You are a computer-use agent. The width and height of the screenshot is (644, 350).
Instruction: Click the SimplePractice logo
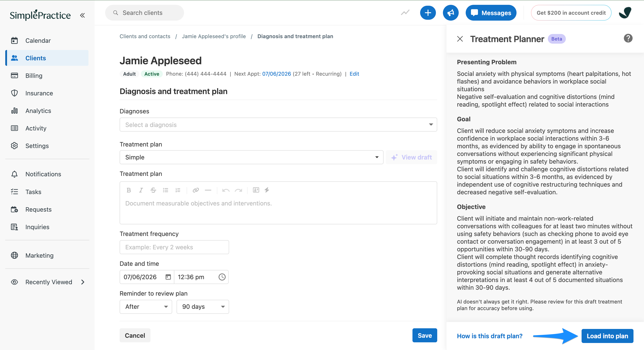pyautogui.click(x=40, y=15)
